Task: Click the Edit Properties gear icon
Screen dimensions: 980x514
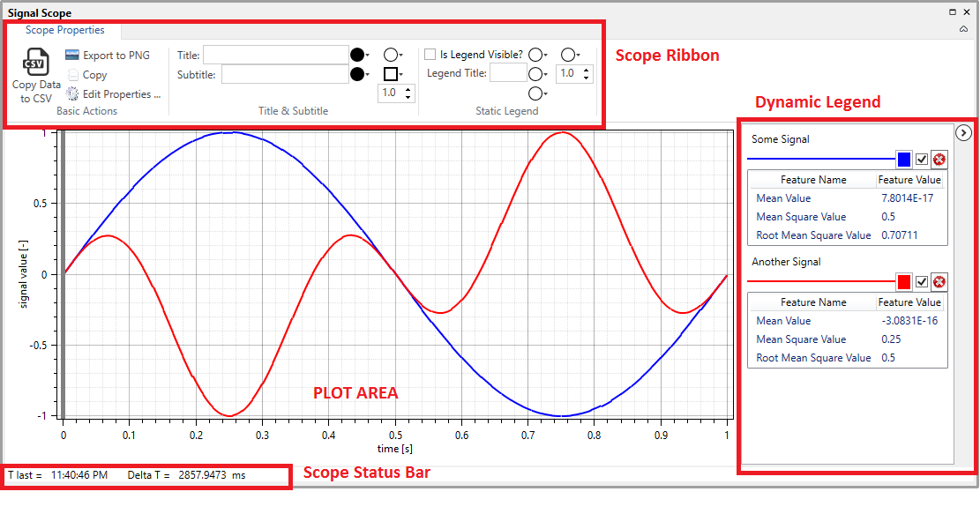Action: (x=72, y=94)
